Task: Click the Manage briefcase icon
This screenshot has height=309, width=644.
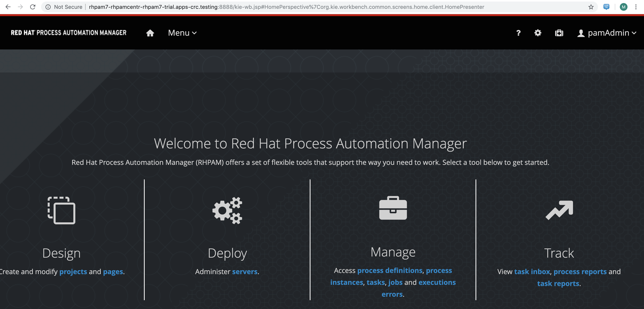Action: tap(393, 208)
